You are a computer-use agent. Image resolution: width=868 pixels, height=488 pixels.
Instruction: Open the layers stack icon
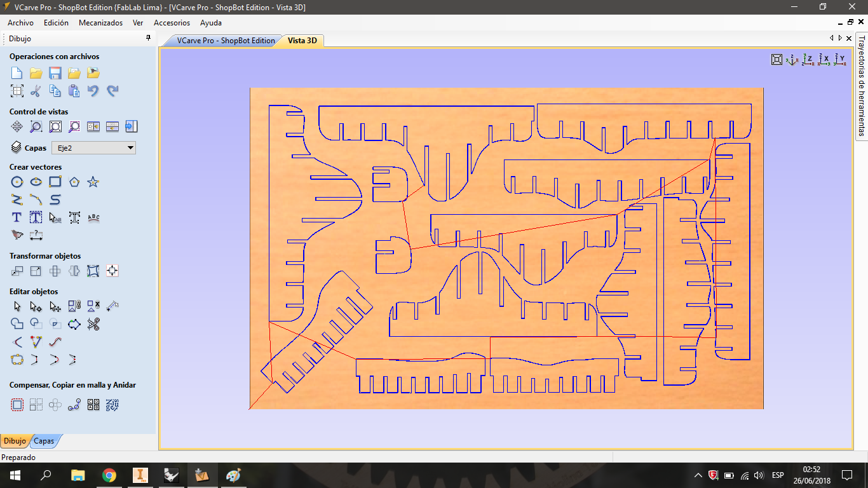coord(17,147)
